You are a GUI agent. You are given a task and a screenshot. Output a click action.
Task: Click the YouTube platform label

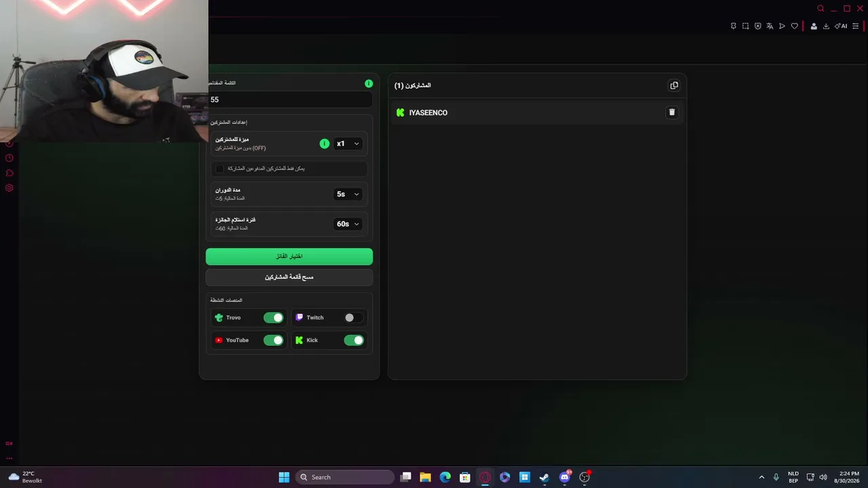pyautogui.click(x=237, y=340)
